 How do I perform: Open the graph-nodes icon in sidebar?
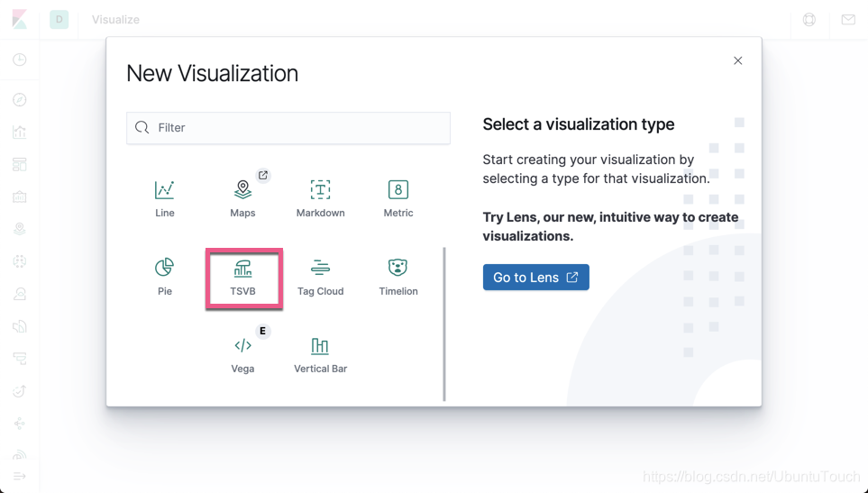pos(19,424)
